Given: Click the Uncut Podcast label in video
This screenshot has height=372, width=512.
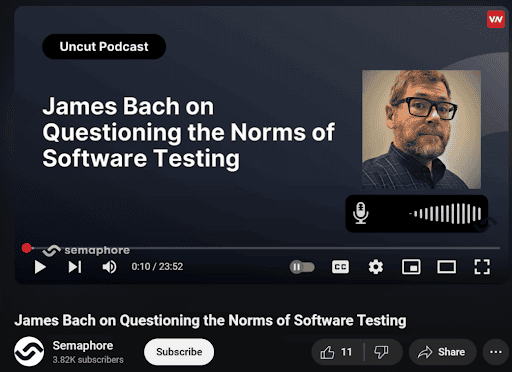Looking at the screenshot, I should (x=104, y=47).
